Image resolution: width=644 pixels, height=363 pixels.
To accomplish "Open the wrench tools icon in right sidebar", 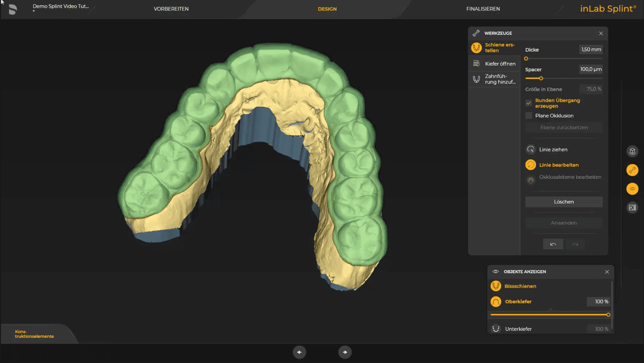I will 632,170.
